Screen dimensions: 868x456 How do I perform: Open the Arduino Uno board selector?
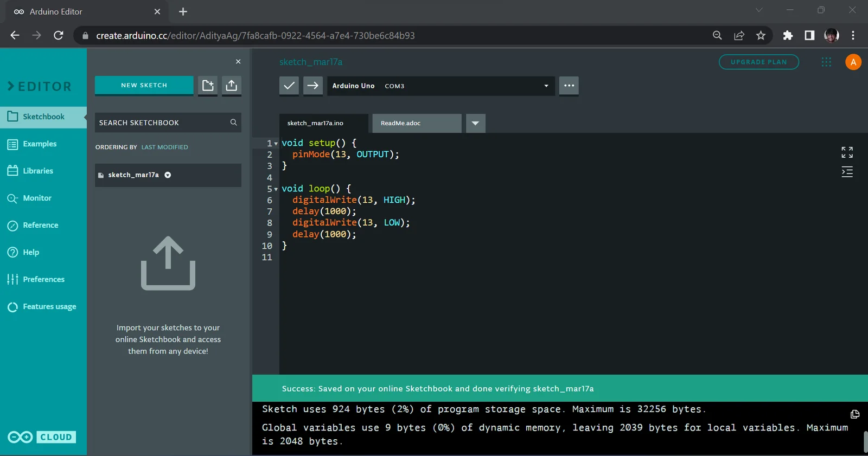pyautogui.click(x=441, y=86)
